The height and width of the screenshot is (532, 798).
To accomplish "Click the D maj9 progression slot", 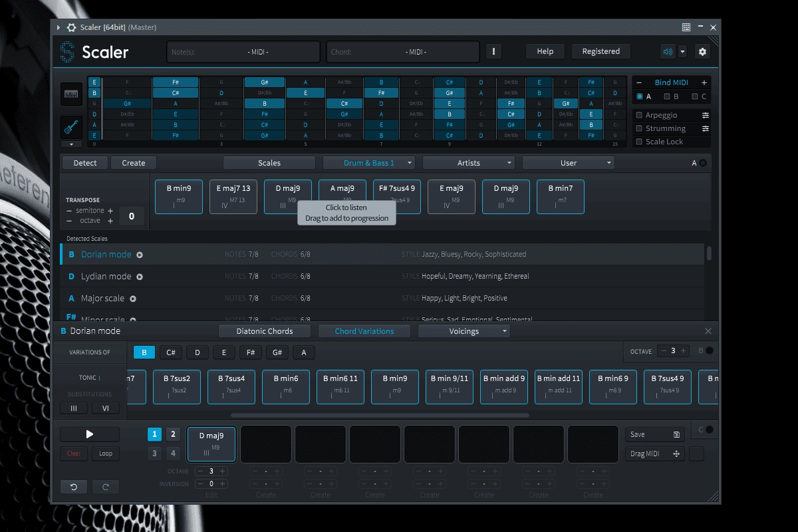I will 211,444.
